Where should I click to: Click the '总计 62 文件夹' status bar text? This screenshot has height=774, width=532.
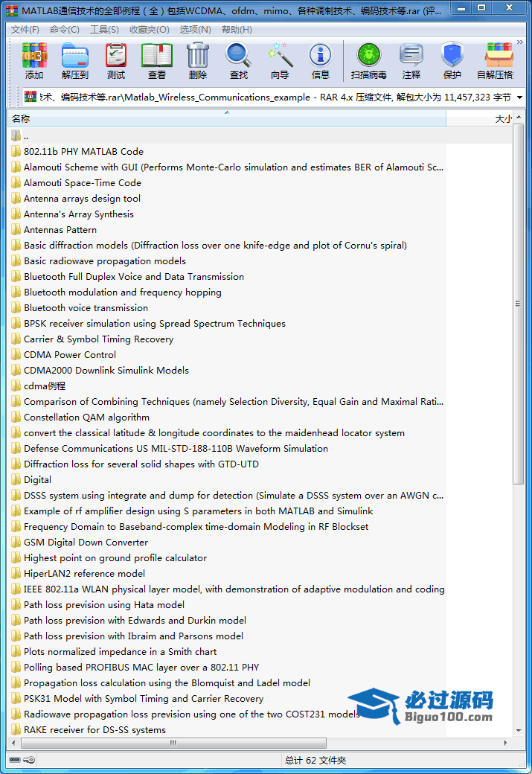[x=315, y=761]
